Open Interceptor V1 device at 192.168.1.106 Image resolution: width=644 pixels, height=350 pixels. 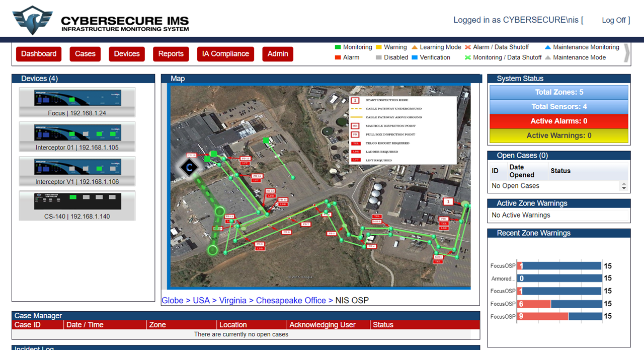pyautogui.click(x=77, y=167)
